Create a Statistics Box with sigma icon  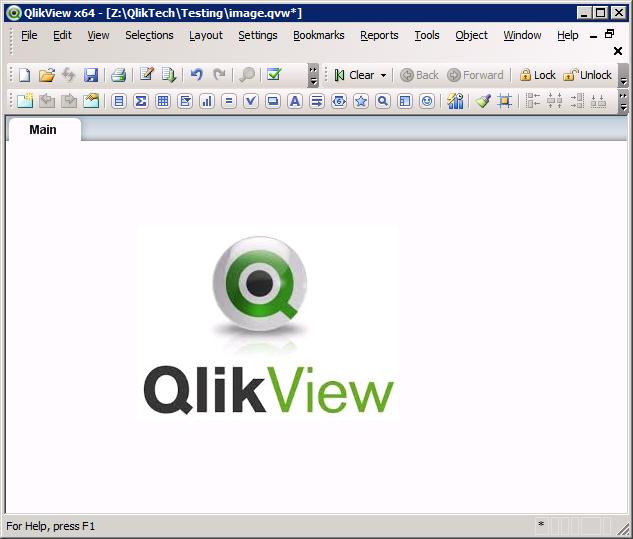(x=141, y=101)
